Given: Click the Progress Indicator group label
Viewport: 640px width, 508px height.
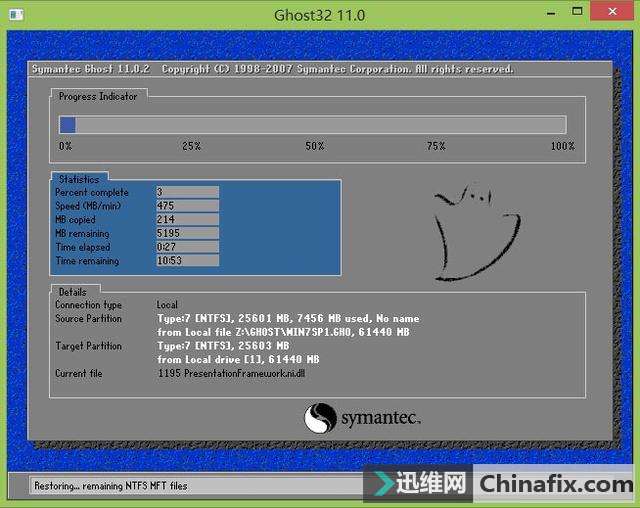Looking at the screenshot, I should pyautogui.click(x=98, y=97).
